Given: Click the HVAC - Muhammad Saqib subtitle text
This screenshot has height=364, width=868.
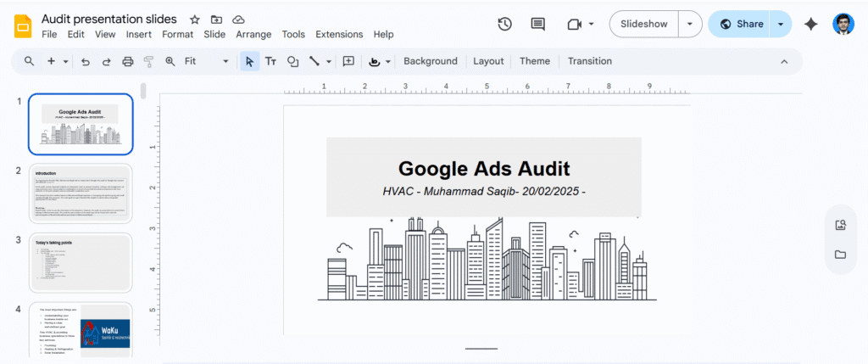Looking at the screenshot, I should 484,192.
